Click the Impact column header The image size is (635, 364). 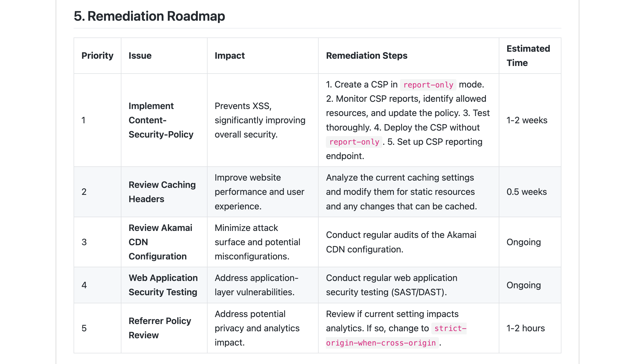click(229, 56)
